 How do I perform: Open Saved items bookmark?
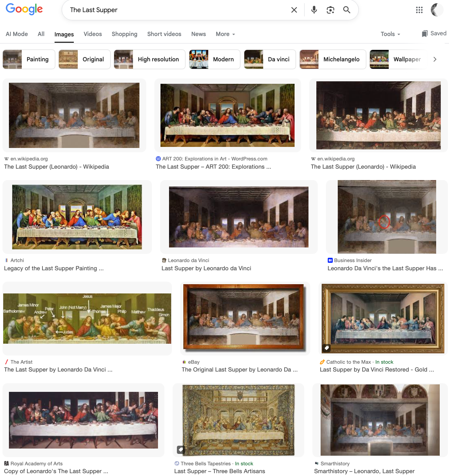coord(434,34)
